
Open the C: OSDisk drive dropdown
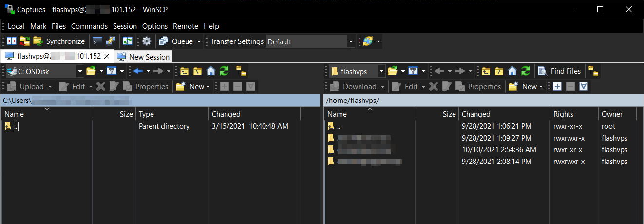pos(80,71)
